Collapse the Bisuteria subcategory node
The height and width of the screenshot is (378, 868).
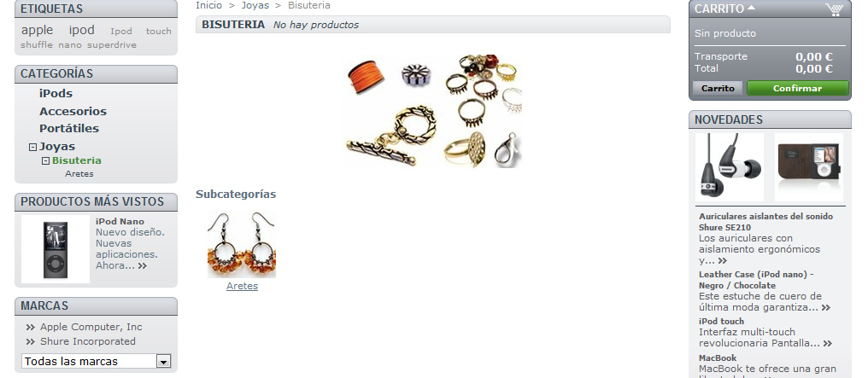point(46,160)
